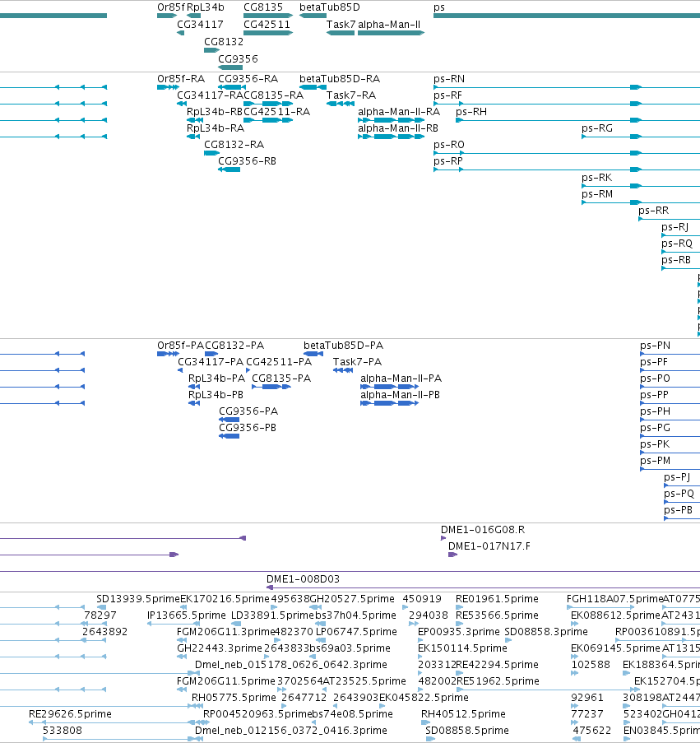Open the Dmel_neb_015178_0626_0642.3prime label

(x=291, y=665)
